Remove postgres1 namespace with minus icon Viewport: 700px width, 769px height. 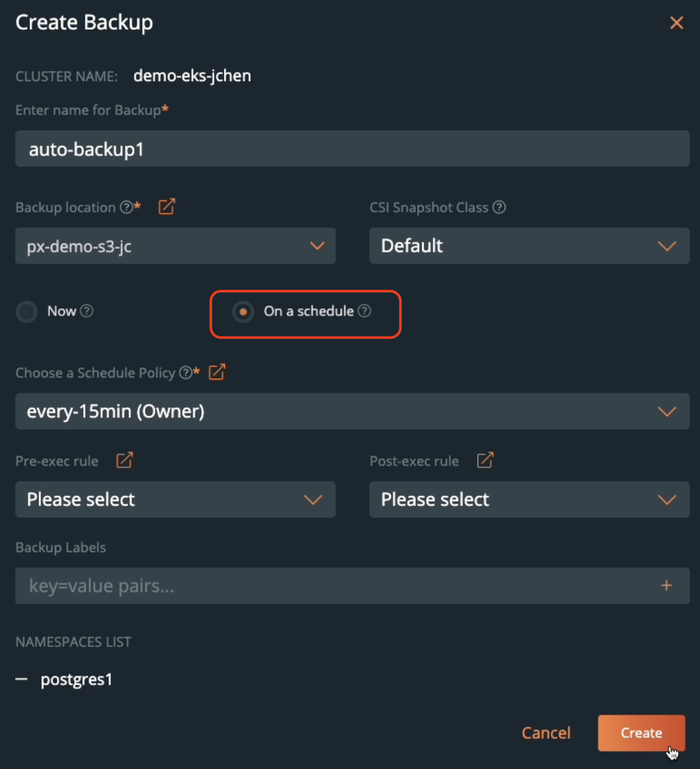click(x=21, y=679)
